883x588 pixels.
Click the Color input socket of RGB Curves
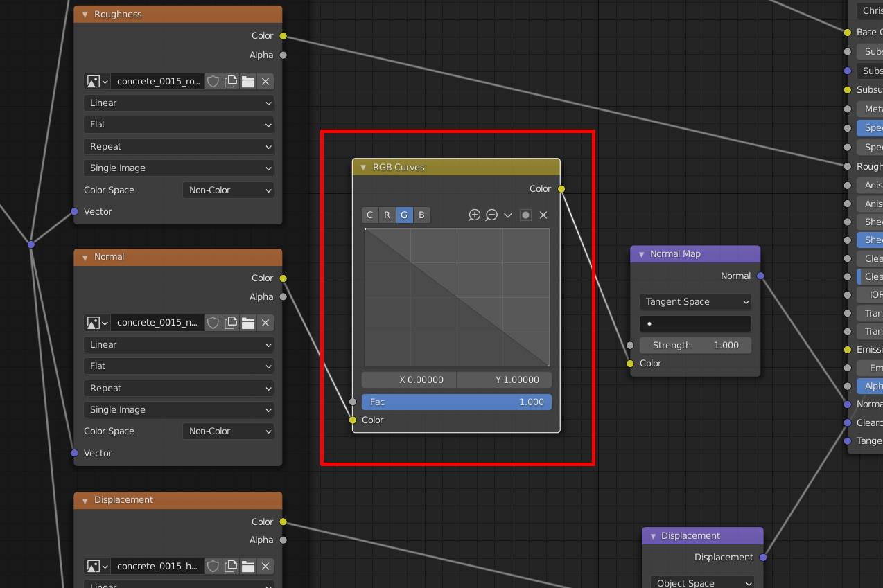coord(353,420)
